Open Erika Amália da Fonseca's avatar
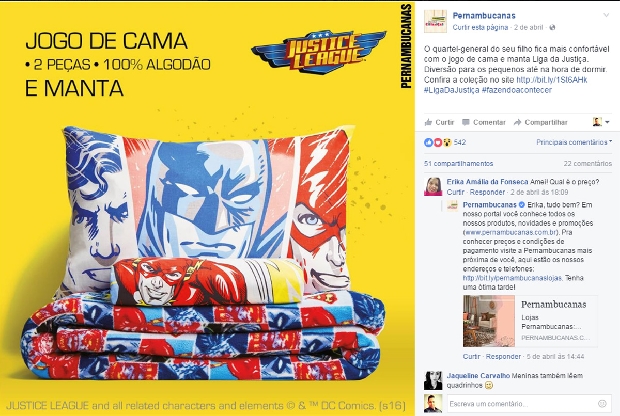 pyautogui.click(x=433, y=187)
